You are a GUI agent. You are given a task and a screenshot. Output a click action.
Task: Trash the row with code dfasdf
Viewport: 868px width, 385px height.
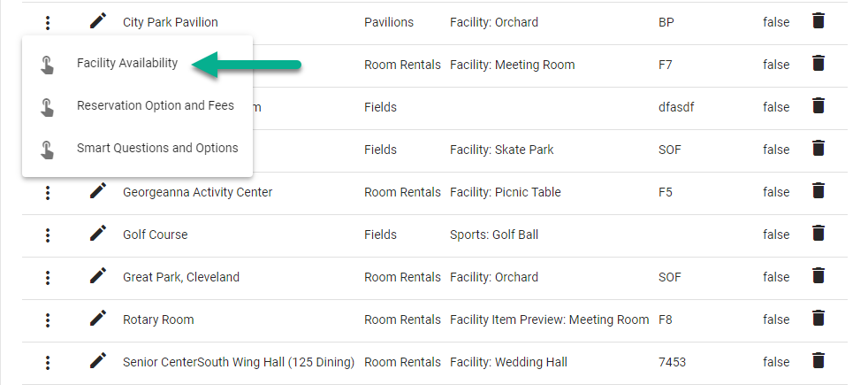(x=819, y=106)
